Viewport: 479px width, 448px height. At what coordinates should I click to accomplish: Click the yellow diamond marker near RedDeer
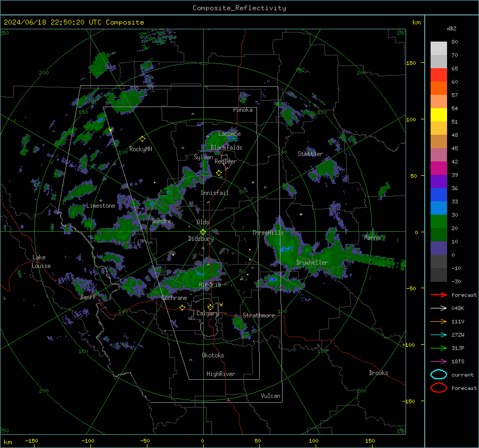tap(219, 173)
